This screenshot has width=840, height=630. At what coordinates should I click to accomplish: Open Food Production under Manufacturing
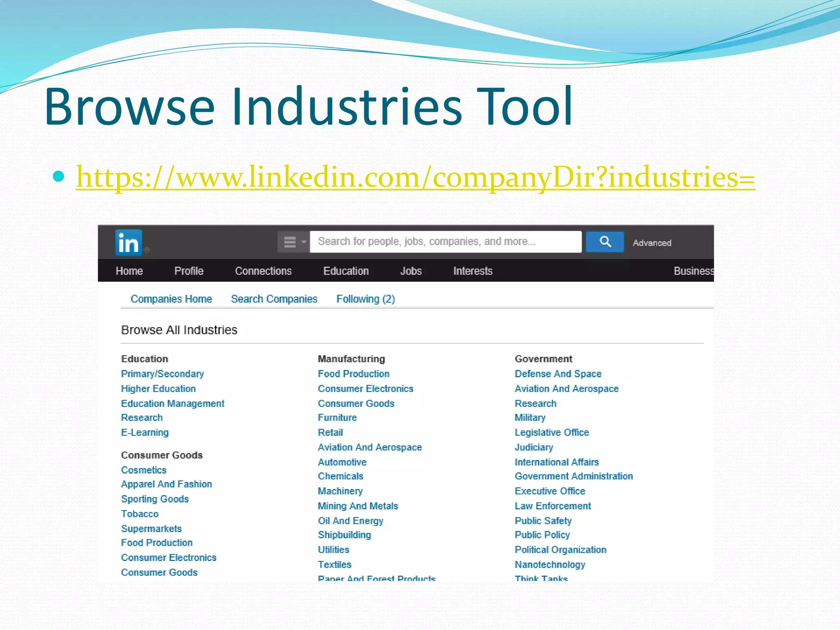(354, 374)
